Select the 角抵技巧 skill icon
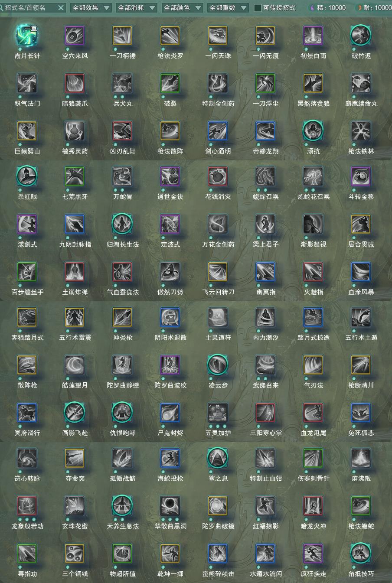 tap(361, 554)
